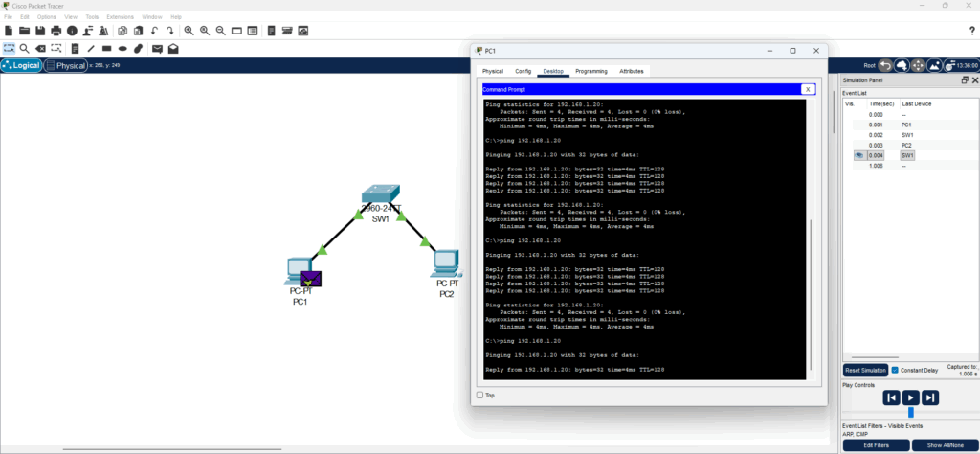The image size is (980, 454).
Task: Open the Tools menu
Action: click(x=92, y=17)
